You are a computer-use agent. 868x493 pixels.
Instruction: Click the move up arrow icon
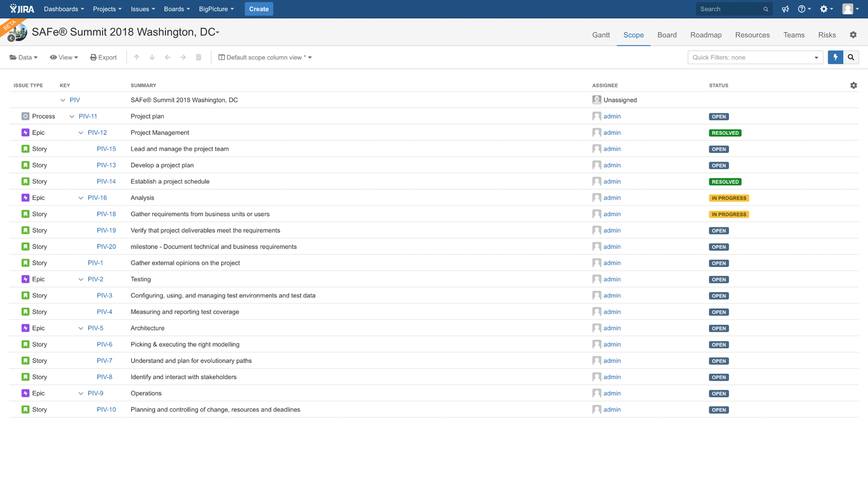click(x=137, y=57)
